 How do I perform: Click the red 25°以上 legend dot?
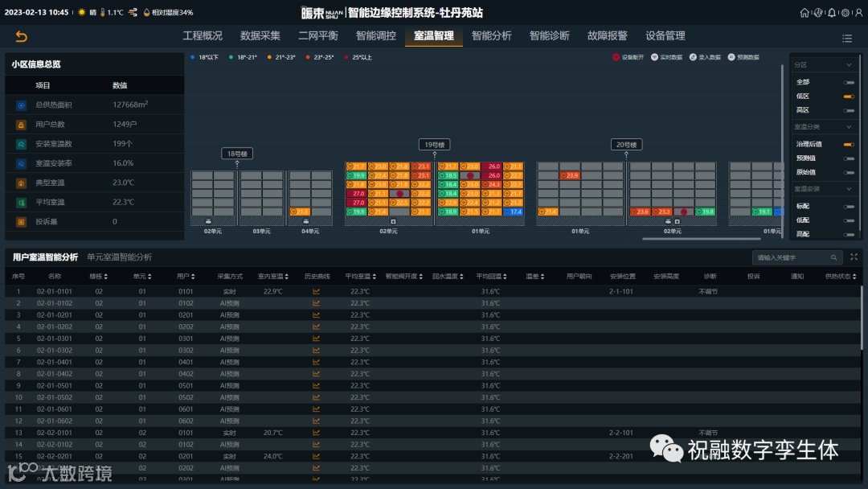point(346,57)
